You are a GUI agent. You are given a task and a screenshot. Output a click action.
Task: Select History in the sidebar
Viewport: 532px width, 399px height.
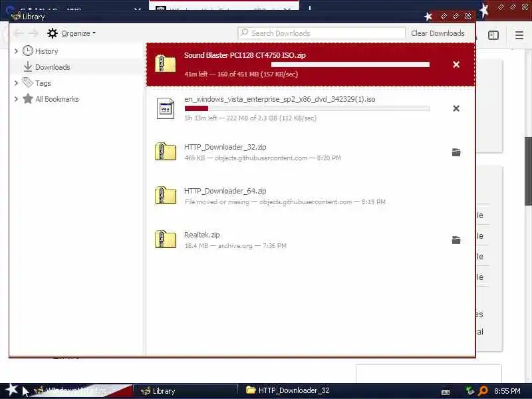tap(47, 51)
